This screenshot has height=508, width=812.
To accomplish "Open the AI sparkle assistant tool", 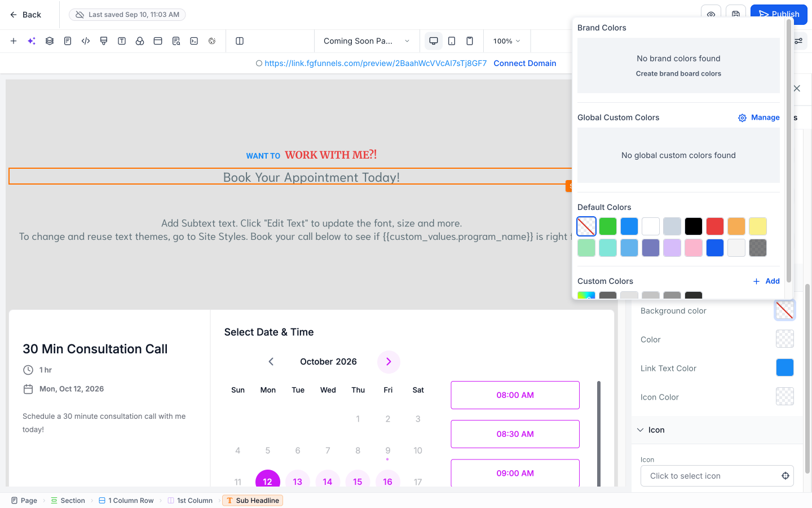I will point(32,41).
